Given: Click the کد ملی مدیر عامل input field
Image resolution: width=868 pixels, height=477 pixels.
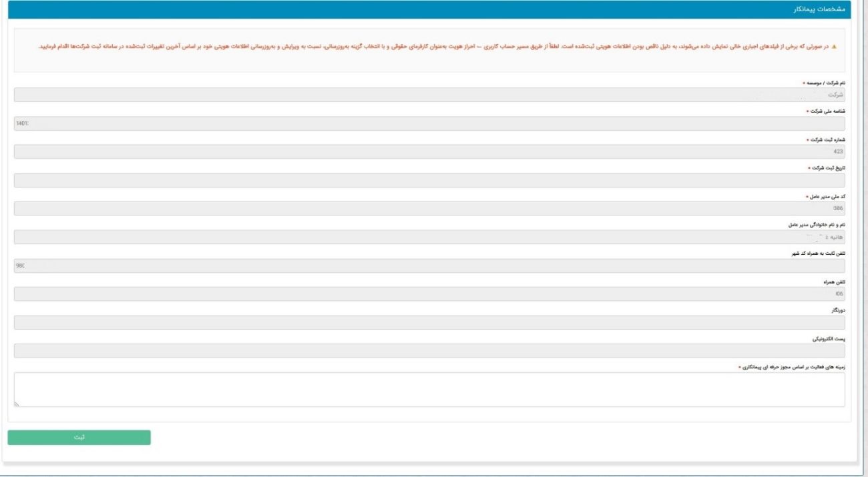Looking at the screenshot, I should (429, 208).
